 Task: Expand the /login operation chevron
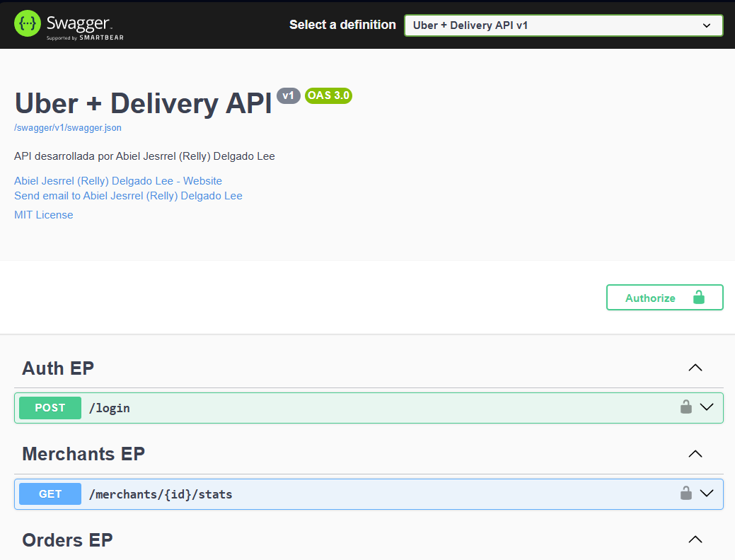pyautogui.click(x=707, y=407)
